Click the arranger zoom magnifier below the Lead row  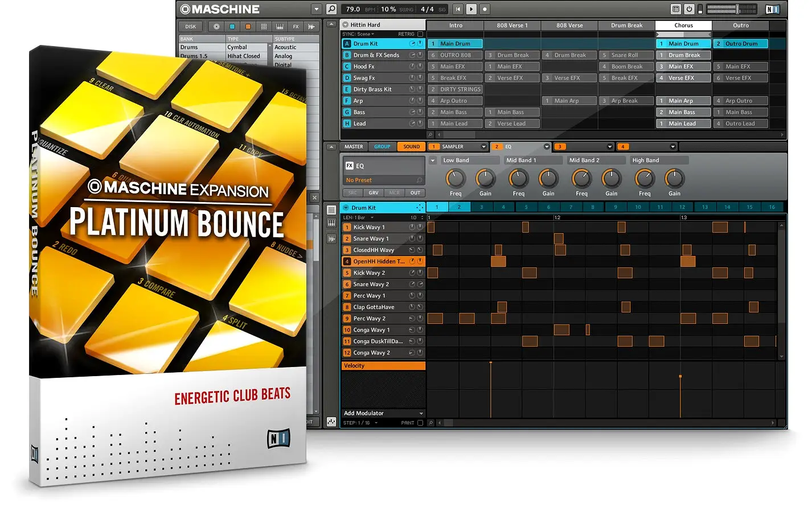point(430,135)
